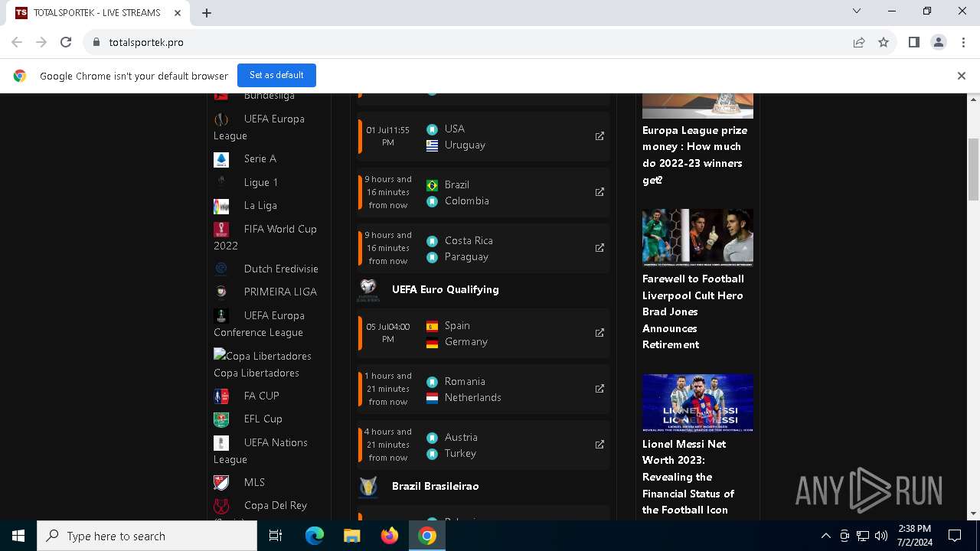Open the UEFA Euro Qualifying section heading
Screen dimensions: 980x551
446,289
